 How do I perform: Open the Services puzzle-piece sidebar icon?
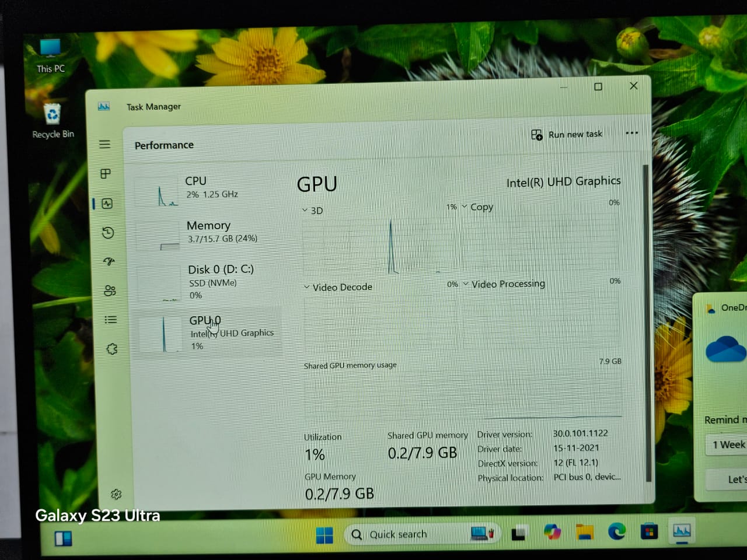pyautogui.click(x=112, y=349)
